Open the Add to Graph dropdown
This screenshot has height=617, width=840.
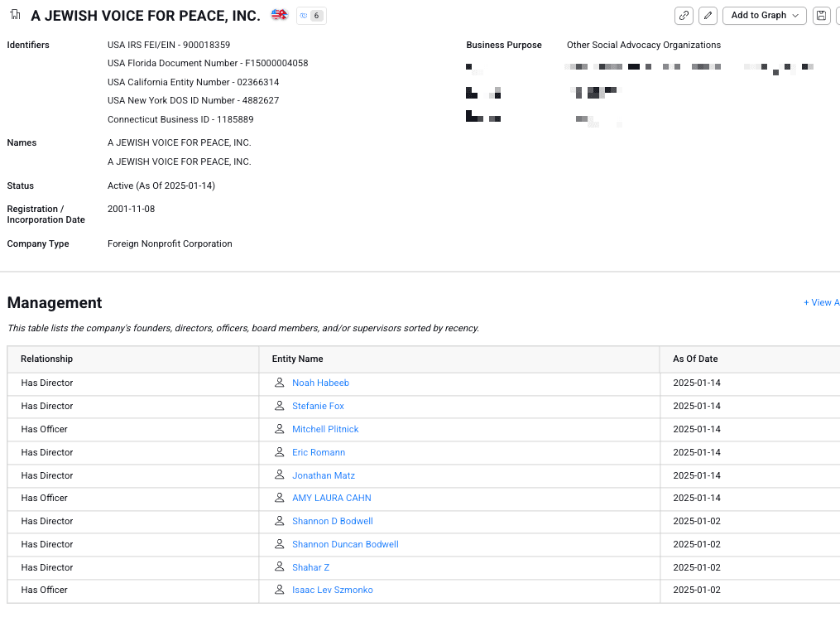point(764,16)
